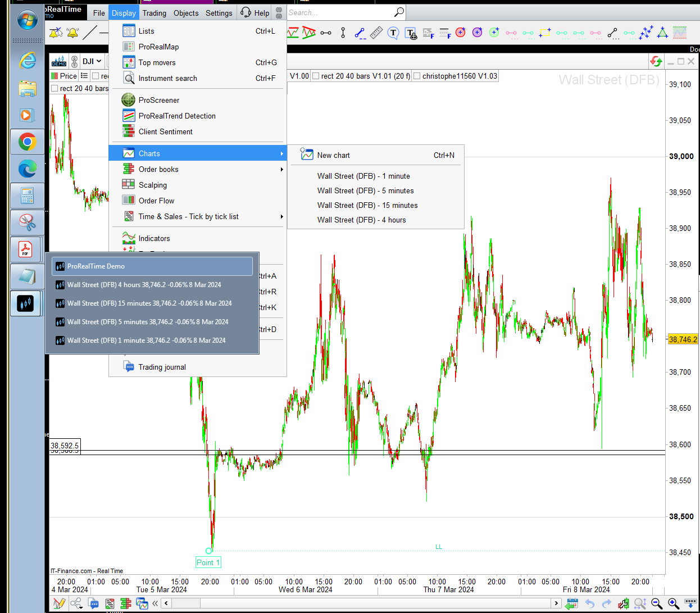Click the red-green refresh arrows icon
This screenshot has width=700, height=613.
click(x=656, y=61)
